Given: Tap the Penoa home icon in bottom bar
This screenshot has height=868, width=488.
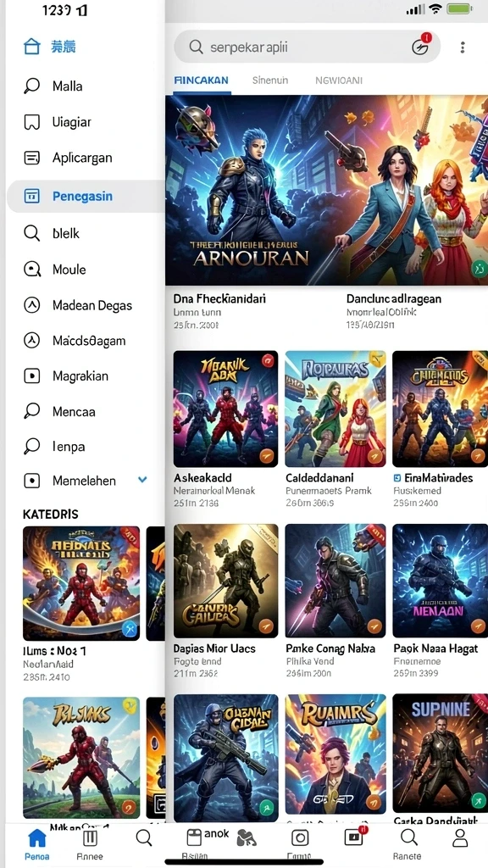Looking at the screenshot, I should (37, 838).
